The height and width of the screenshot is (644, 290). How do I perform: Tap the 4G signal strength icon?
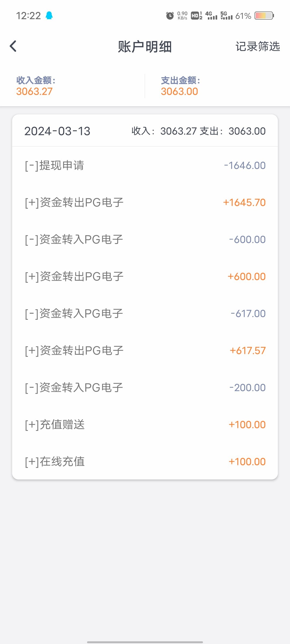(x=211, y=16)
